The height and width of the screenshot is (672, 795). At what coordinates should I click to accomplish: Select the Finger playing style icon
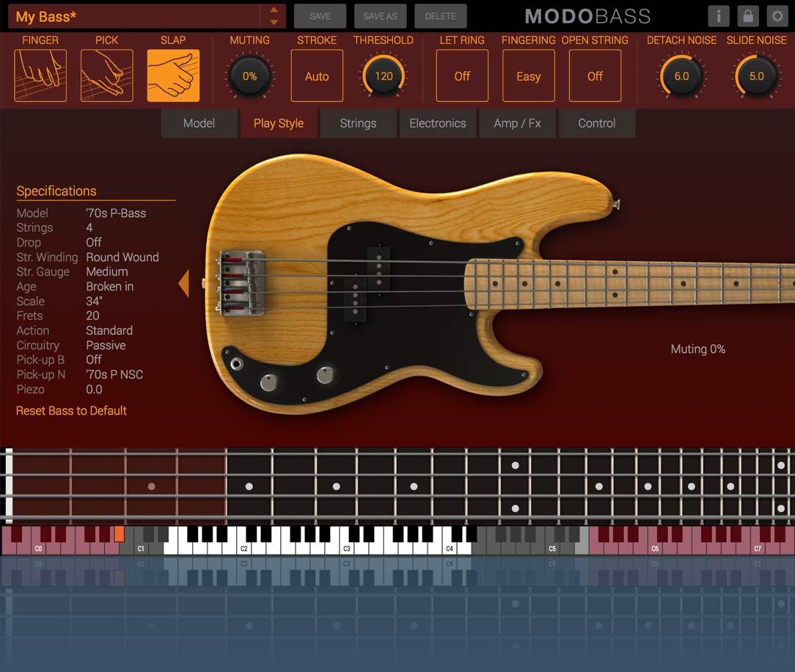[x=40, y=76]
